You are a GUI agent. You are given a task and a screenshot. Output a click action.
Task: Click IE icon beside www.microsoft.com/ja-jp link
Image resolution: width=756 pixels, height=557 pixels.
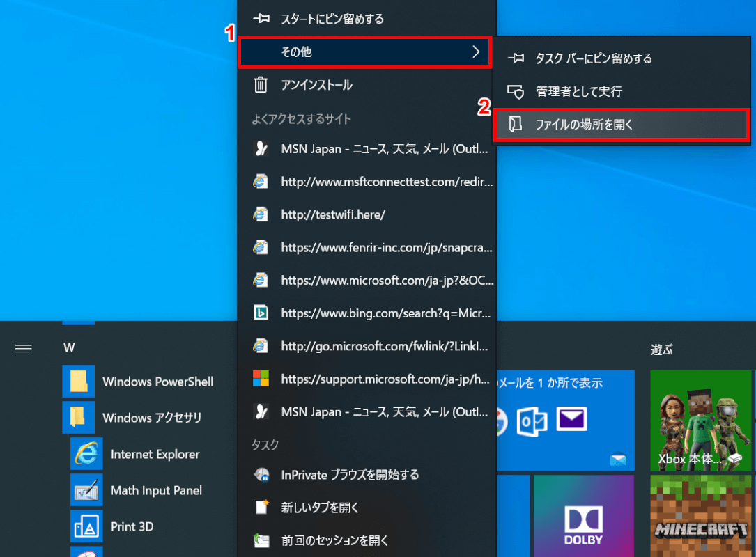tap(261, 280)
